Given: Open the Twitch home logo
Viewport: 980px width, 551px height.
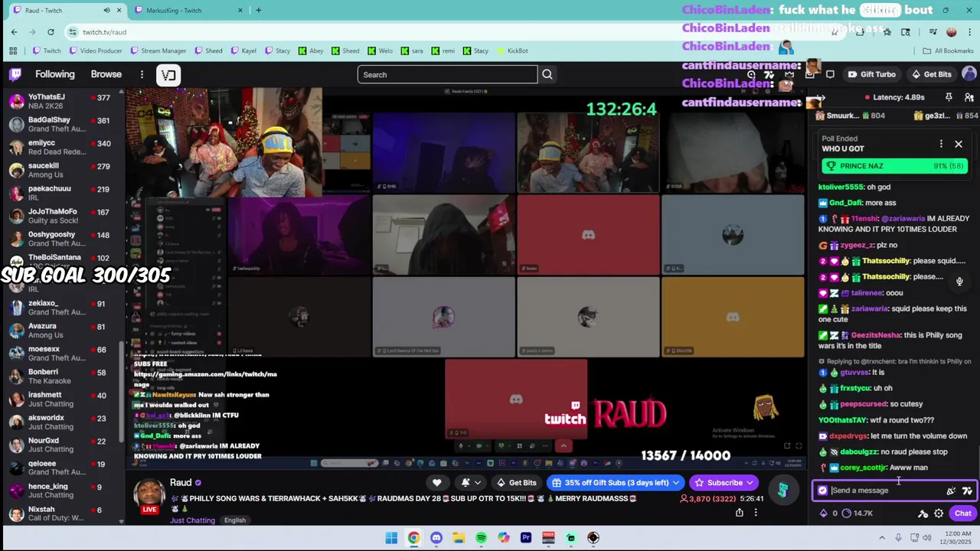Looking at the screenshot, I should pos(15,74).
